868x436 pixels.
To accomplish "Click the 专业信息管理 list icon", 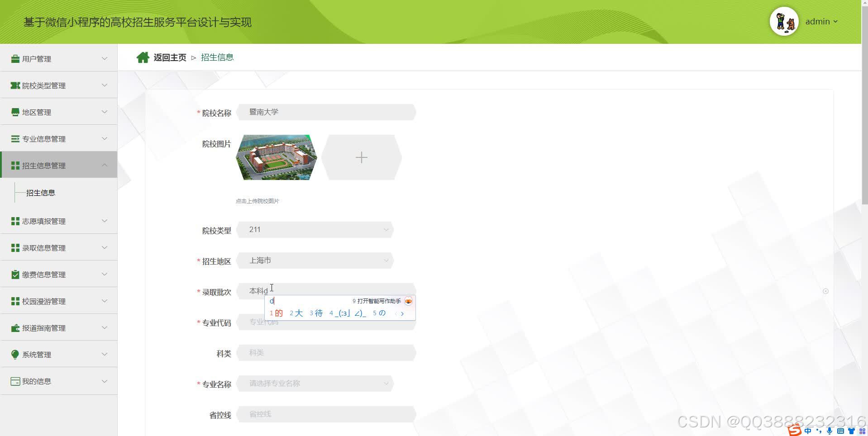I will click(15, 139).
